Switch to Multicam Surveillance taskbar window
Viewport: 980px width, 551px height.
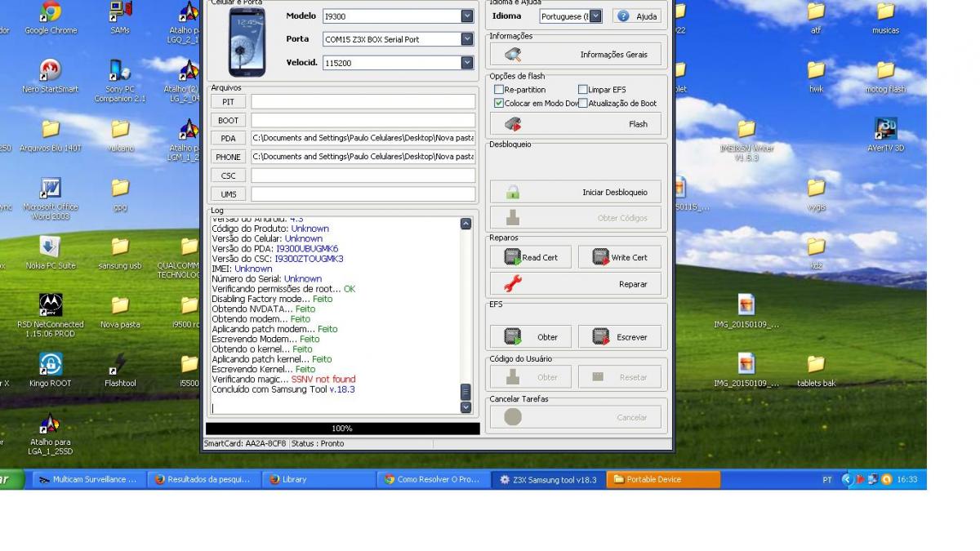[88, 480]
